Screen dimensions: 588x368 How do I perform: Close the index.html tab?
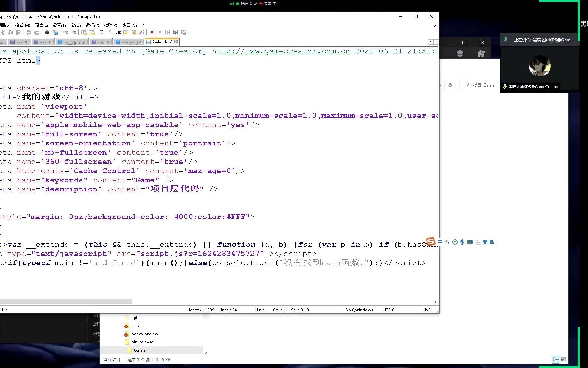point(176,42)
